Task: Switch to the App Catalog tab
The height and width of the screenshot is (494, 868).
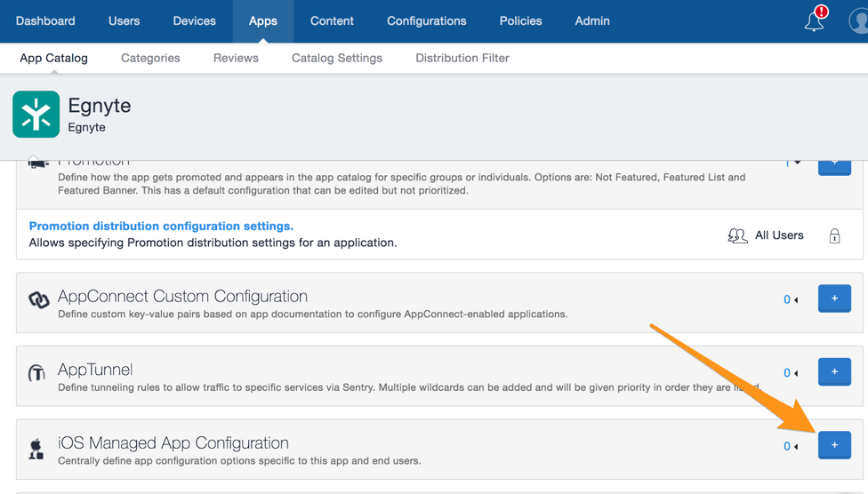Action: [53, 58]
